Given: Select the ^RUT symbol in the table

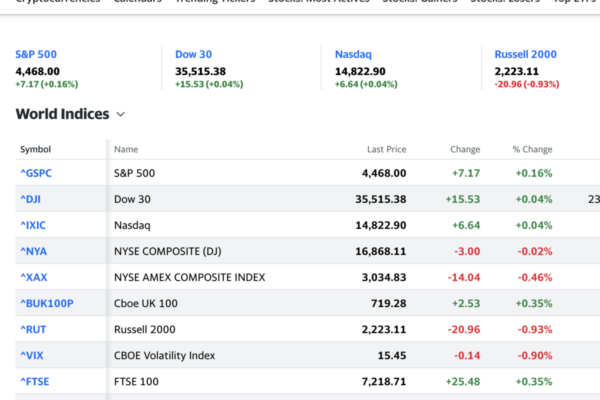Looking at the screenshot, I should tap(32, 329).
